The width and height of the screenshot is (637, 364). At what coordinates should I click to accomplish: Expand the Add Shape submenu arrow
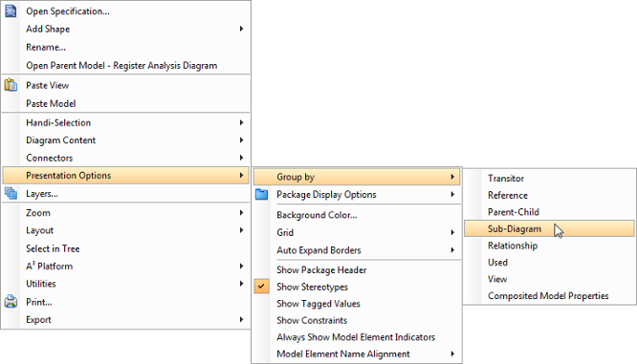coord(241,29)
